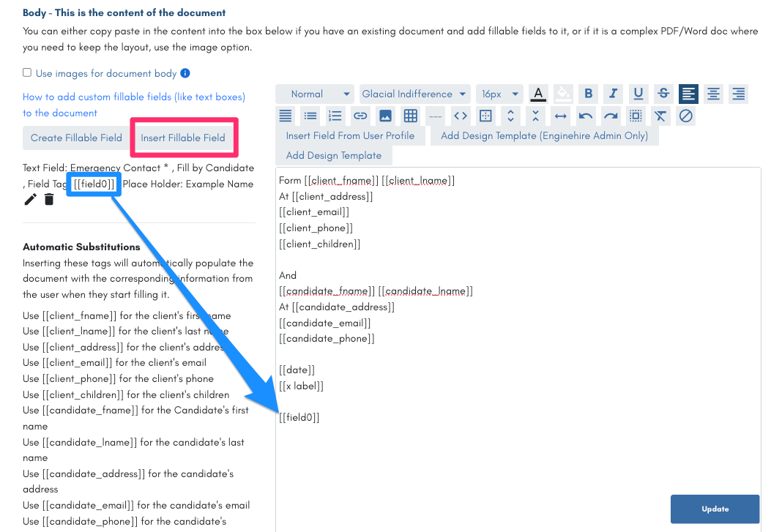Edit the Emergency Contact field via pencil icon
Image resolution: width=771 pixels, height=532 pixels.
click(30, 199)
